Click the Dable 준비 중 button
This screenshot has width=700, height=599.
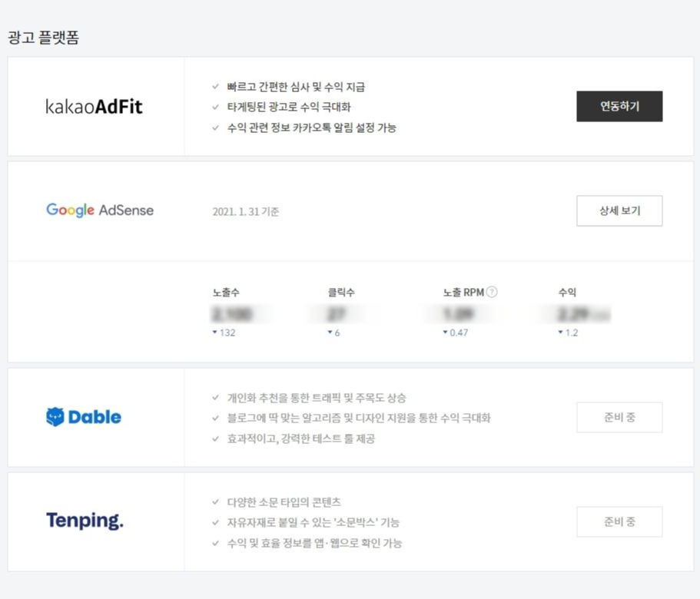click(619, 417)
